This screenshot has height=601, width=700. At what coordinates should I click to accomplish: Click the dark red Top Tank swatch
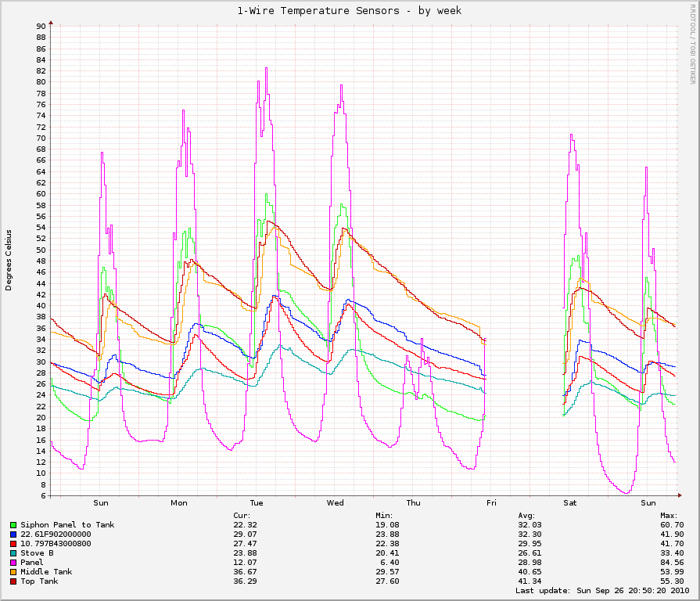coord(13,581)
